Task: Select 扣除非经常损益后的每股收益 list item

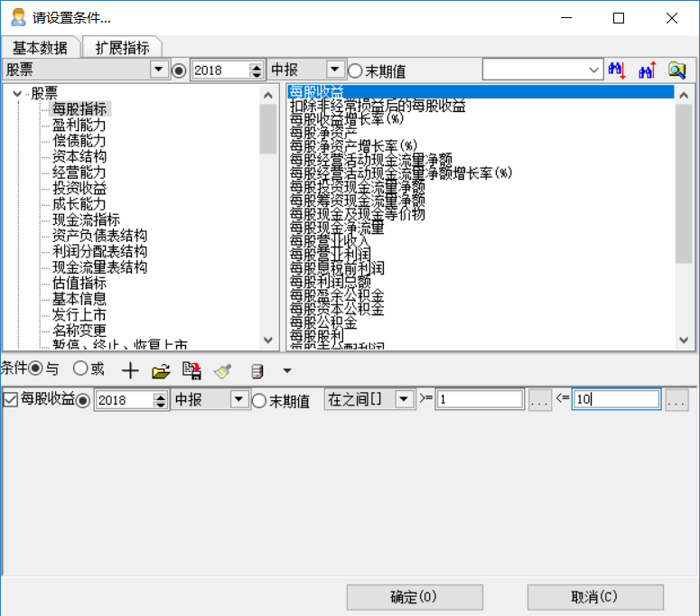Action: [x=378, y=106]
